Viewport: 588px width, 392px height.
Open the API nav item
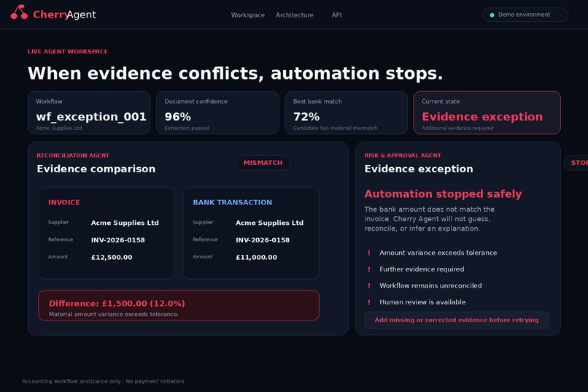336,15
